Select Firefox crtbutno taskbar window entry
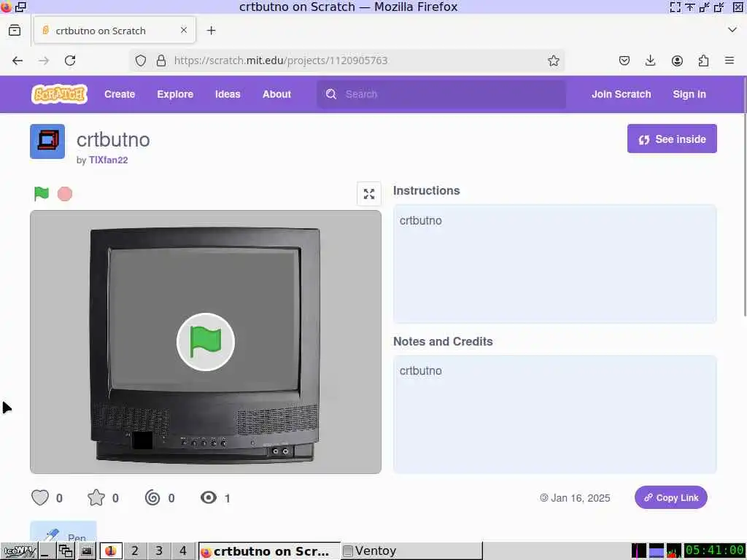747x560 pixels. tap(270, 551)
